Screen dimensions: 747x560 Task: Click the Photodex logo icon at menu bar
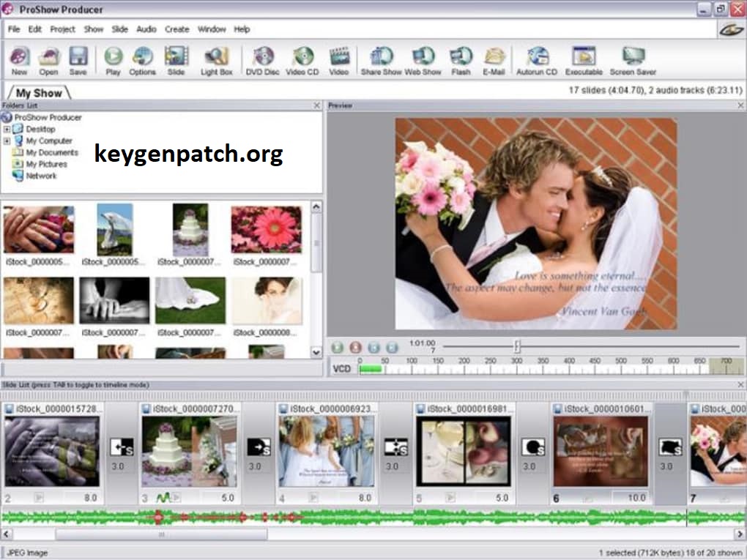pyautogui.click(x=731, y=30)
